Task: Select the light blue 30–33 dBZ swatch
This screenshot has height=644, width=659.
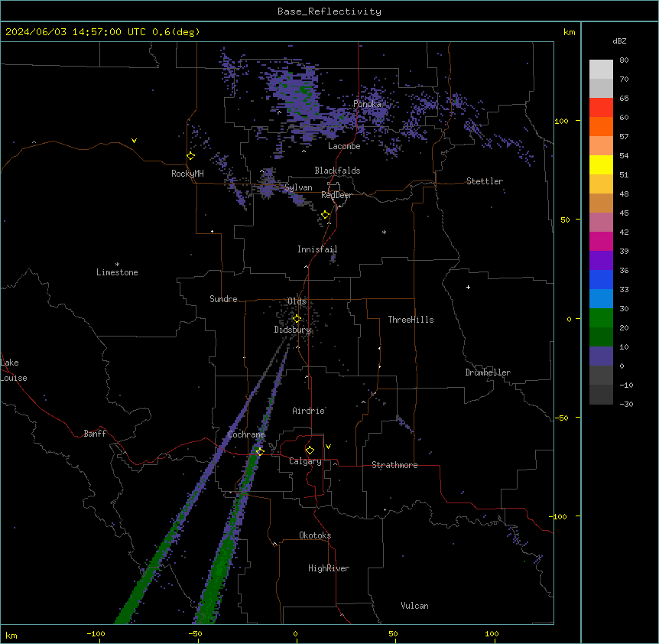Action: click(x=601, y=299)
